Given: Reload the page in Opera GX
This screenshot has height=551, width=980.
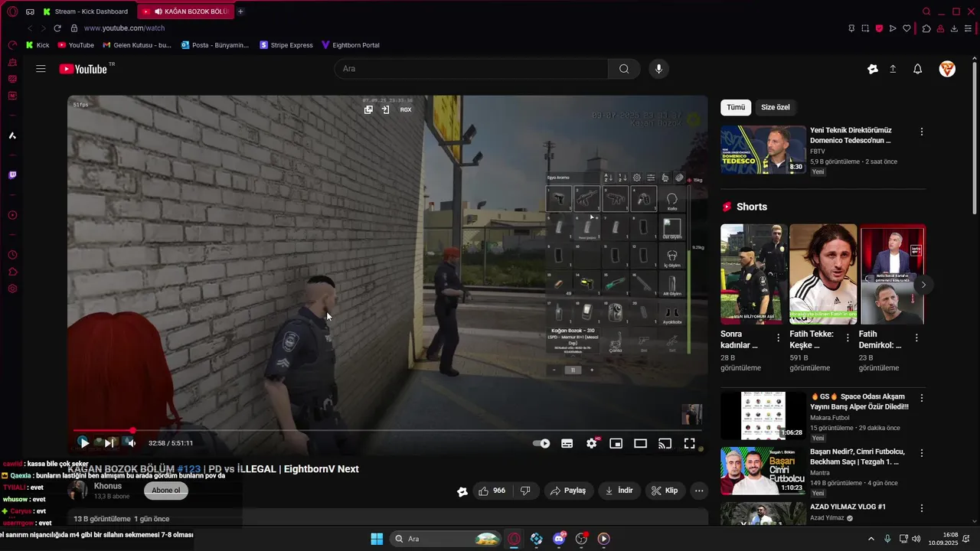Looking at the screenshot, I should coord(57,28).
